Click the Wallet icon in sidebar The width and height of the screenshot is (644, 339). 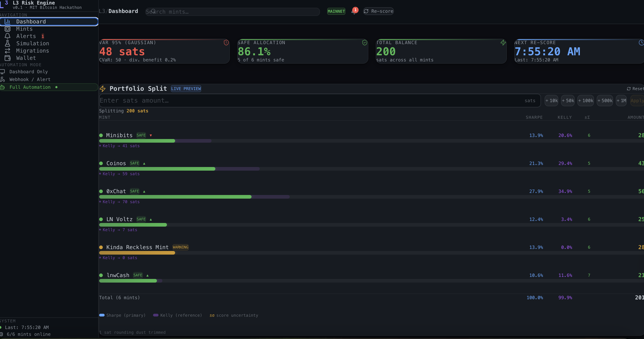[x=8, y=58]
